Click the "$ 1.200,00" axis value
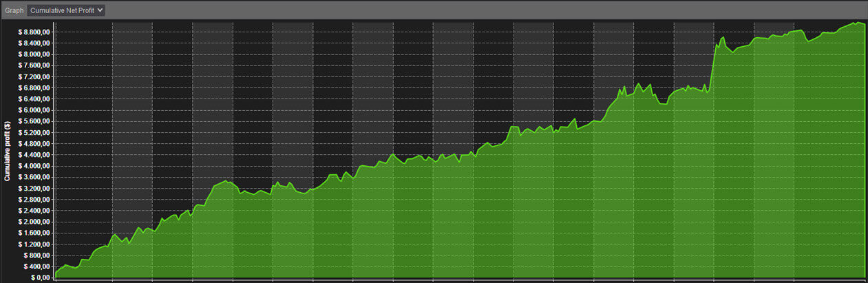This screenshot has width=868, height=283. (34, 244)
